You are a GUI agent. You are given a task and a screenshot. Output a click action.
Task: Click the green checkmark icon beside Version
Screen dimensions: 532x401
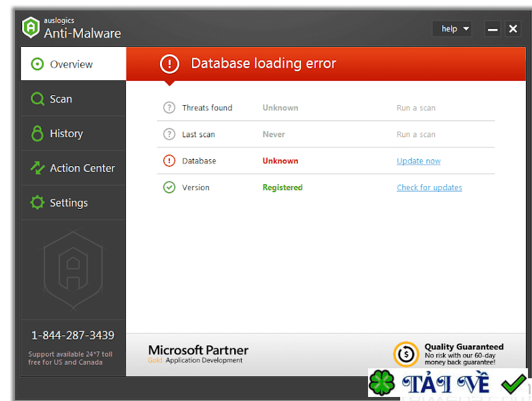pos(169,187)
